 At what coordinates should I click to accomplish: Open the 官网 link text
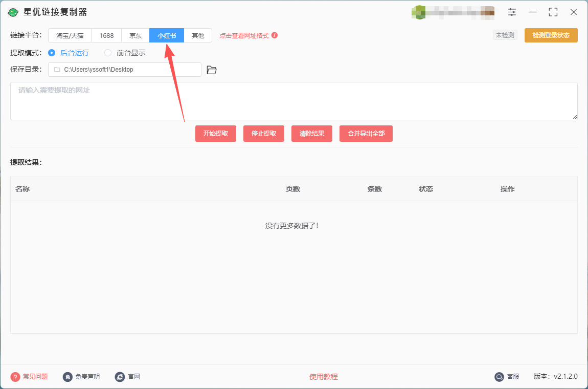click(134, 377)
